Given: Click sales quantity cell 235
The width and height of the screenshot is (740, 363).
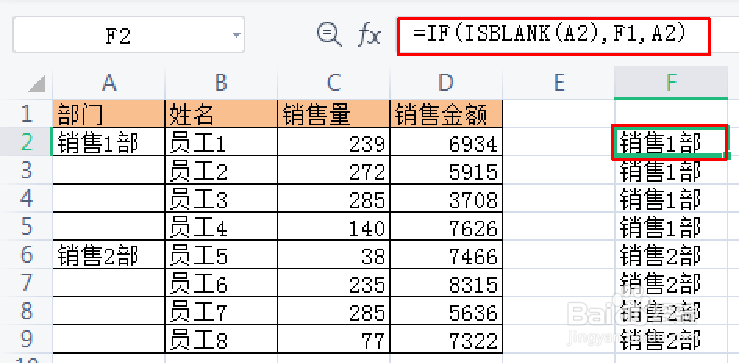Looking at the screenshot, I should click(334, 283).
